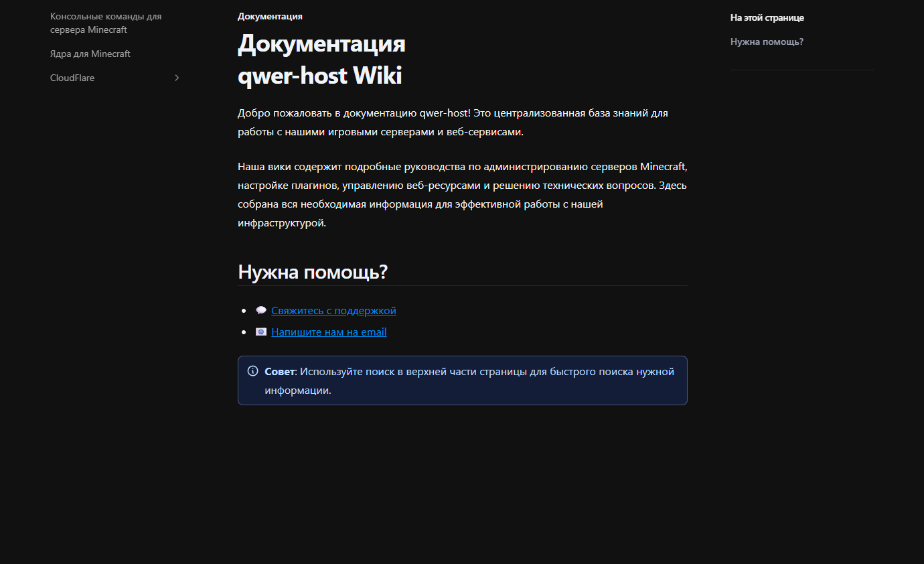Jump to "Нужна помощь?" via the page outline

(766, 41)
